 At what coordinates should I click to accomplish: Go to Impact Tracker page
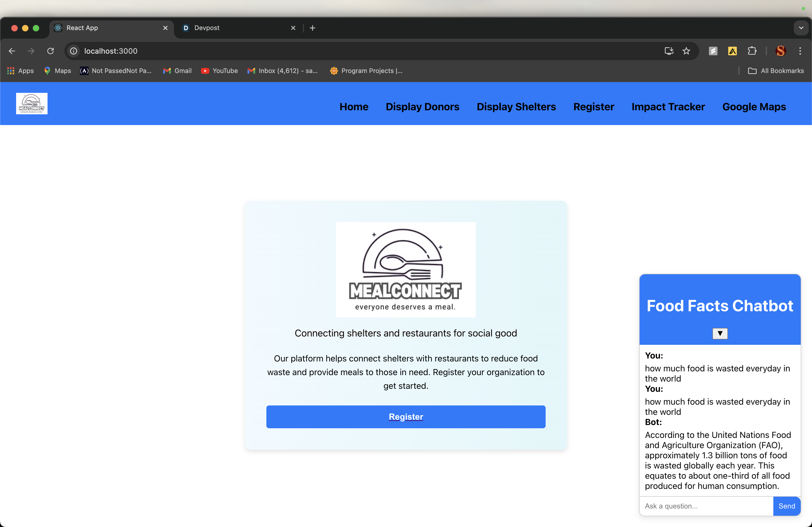coord(668,107)
